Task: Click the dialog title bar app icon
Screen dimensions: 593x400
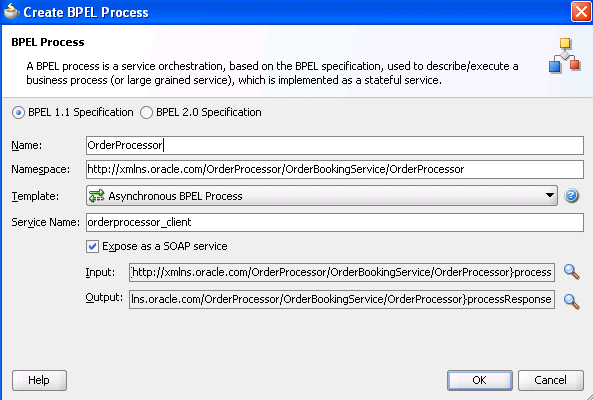Action: (x=11, y=11)
